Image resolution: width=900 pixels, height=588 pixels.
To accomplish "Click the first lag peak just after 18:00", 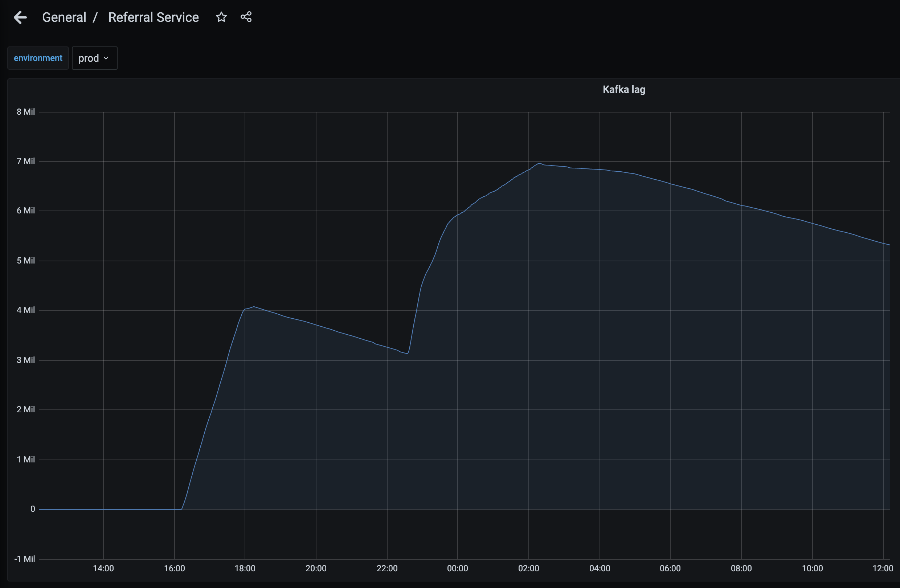I will [254, 307].
